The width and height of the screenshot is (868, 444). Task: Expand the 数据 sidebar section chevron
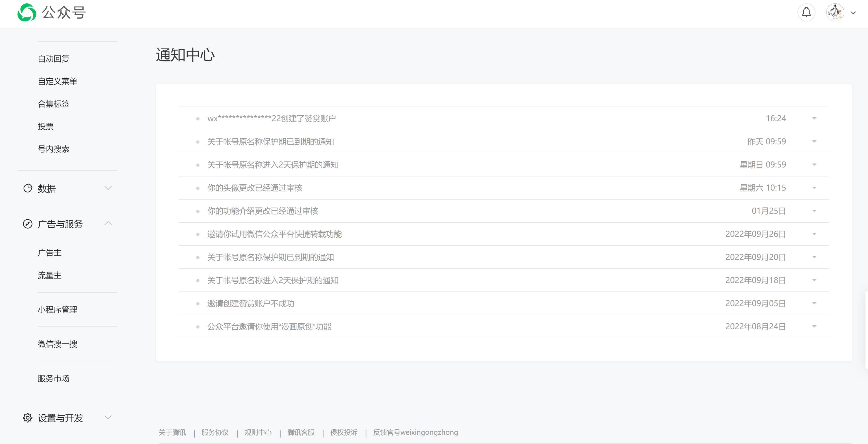click(x=108, y=188)
